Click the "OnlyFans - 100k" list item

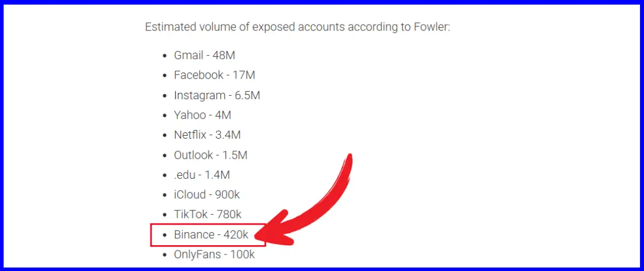(214, 255)
